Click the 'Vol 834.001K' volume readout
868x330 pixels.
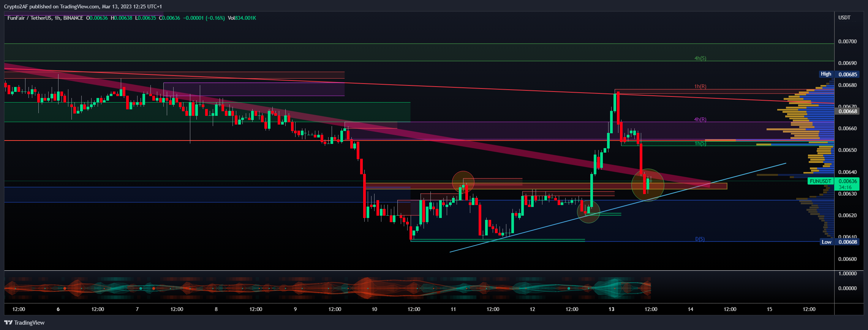pyautogui.click(x=242, y=18)
